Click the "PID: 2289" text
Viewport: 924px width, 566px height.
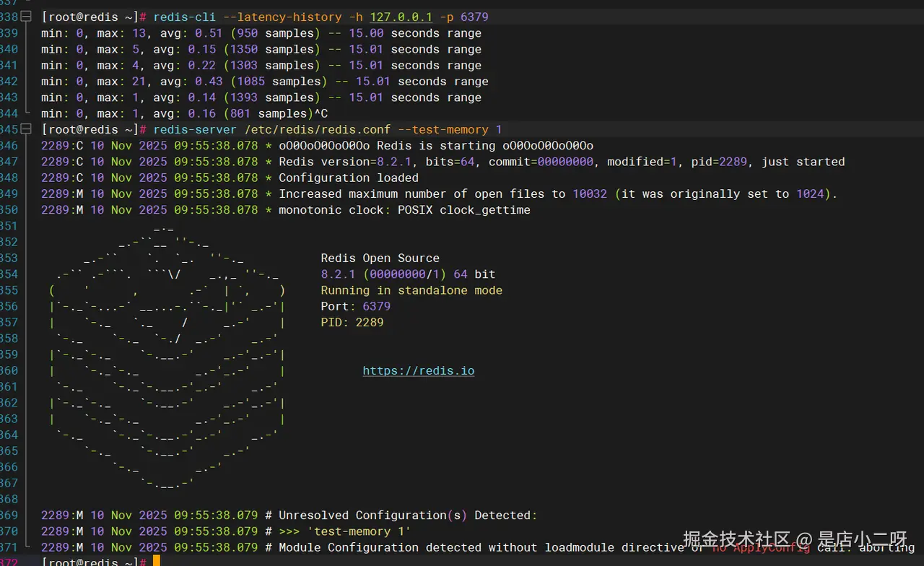[x=352, y=322]
